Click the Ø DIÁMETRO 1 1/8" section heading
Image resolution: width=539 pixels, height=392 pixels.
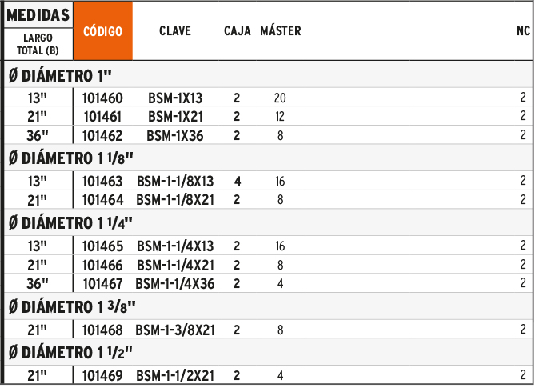[x=71, y=158]
